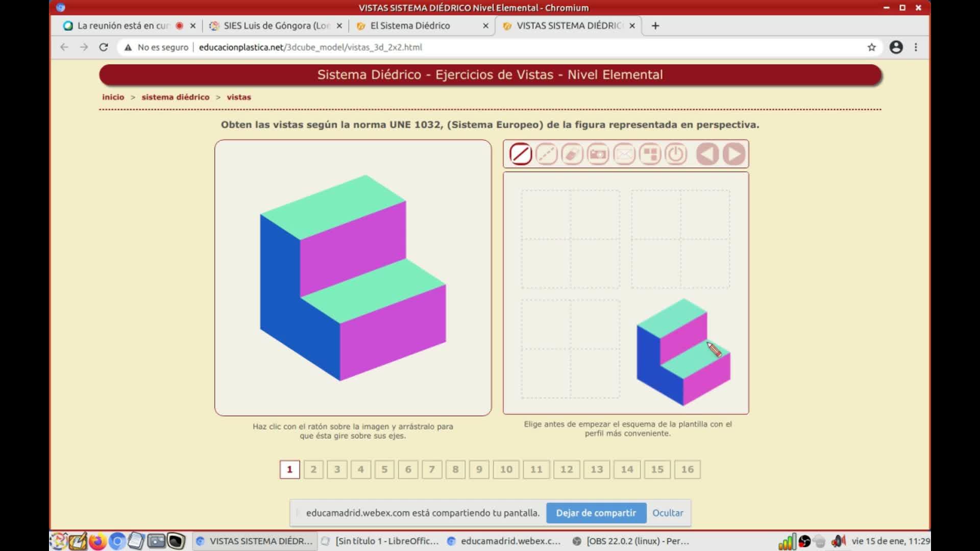Viewport: 980px width, 551px height.
Task: Click the power reset icon
Action: 676,154
